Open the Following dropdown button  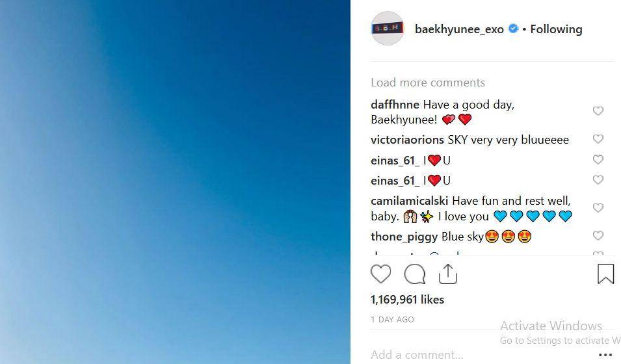556,29
